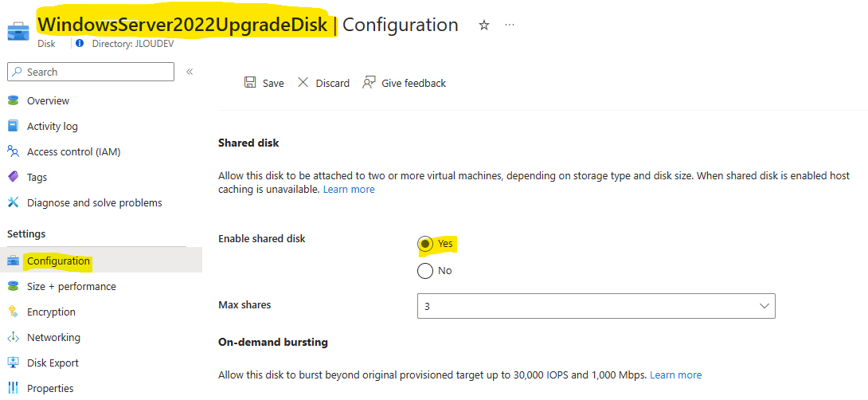Screen dimensions: 868x400
Task: Go to the Activity log page
Action: [52, 127]
